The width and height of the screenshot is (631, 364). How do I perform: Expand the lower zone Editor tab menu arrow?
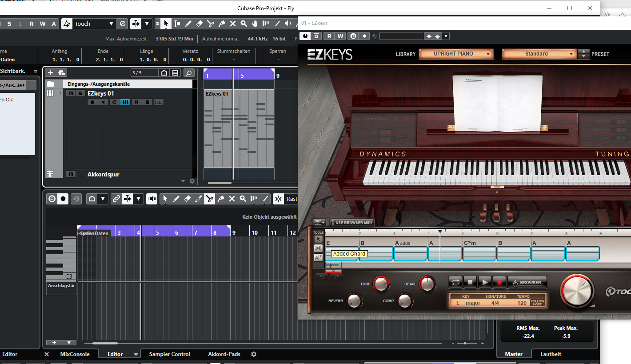click(136, 354)
